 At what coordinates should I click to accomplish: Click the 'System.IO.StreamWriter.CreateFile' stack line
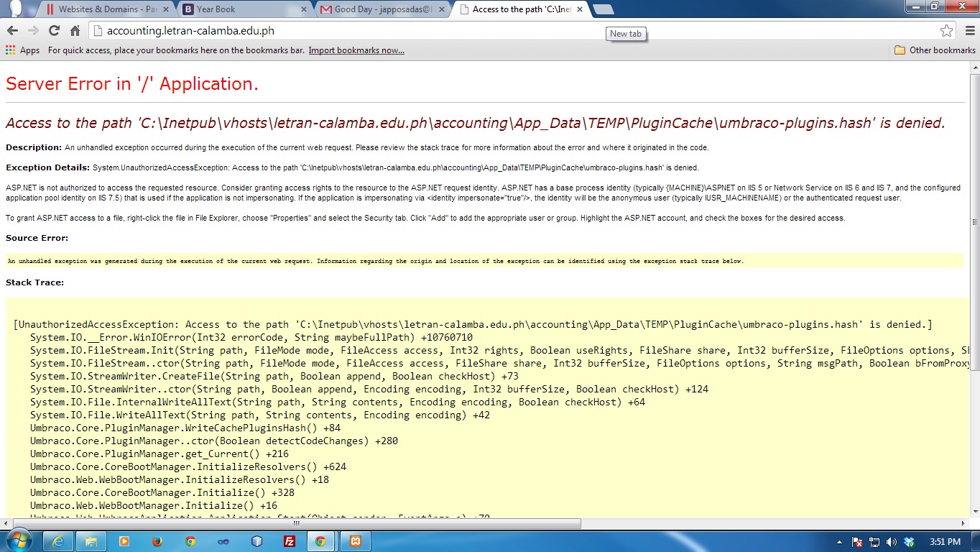274,377
